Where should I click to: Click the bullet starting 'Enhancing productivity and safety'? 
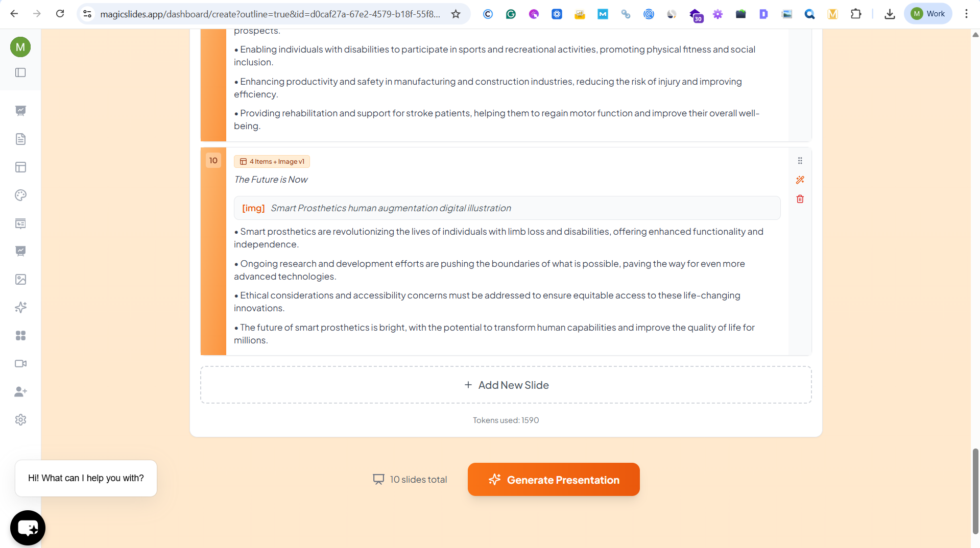(x=488, y=88)
